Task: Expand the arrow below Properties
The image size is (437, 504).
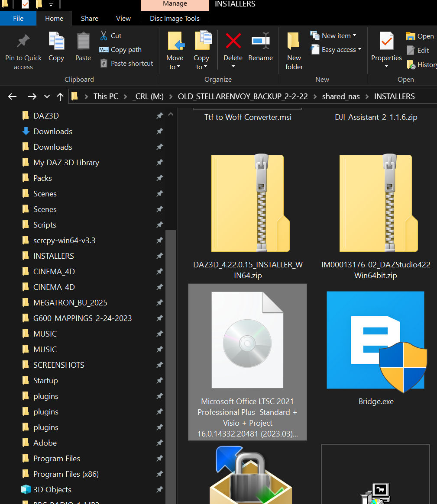Action: coord(386,67)
